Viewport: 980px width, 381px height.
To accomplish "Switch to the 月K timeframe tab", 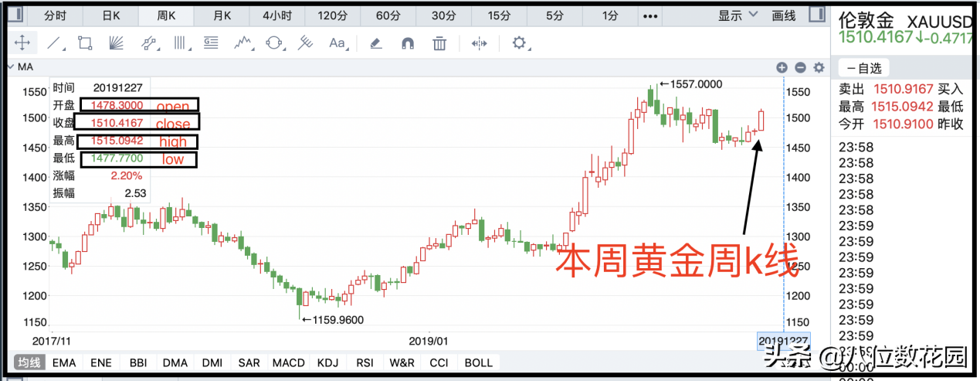I will pyautogui.click(x=222, y=15).
